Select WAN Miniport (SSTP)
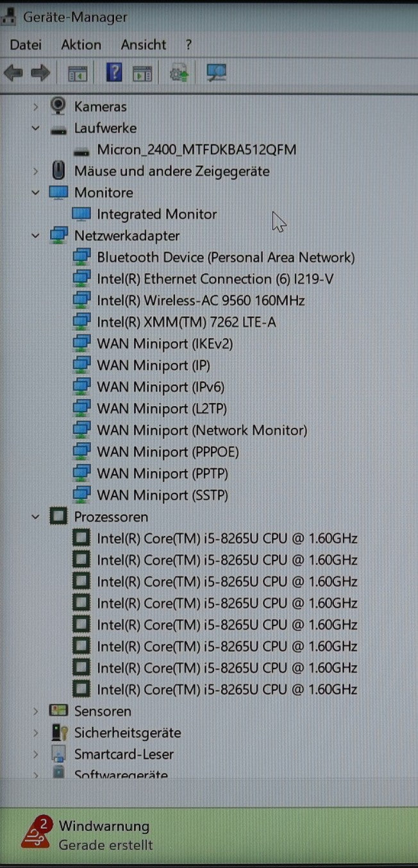The height and width of the screenshot is (868, 418). pyautogui.click(x=162, y=495)
